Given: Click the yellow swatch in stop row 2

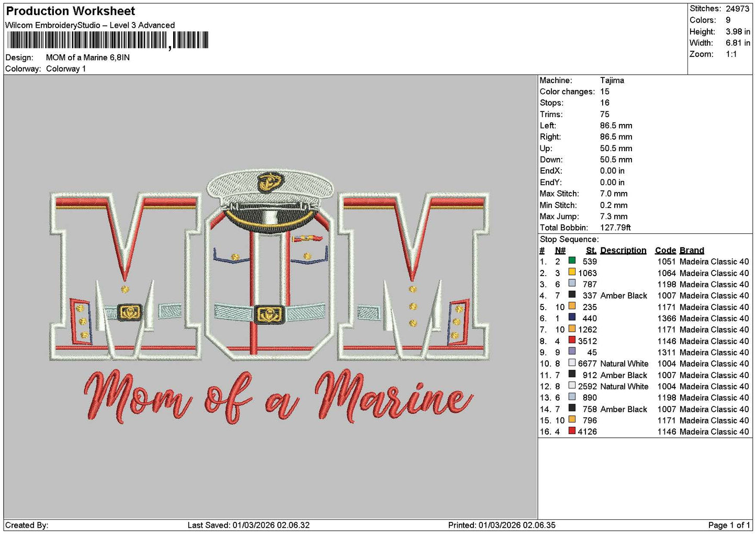Looking at the screenshot, I should [x=572, y=272].
